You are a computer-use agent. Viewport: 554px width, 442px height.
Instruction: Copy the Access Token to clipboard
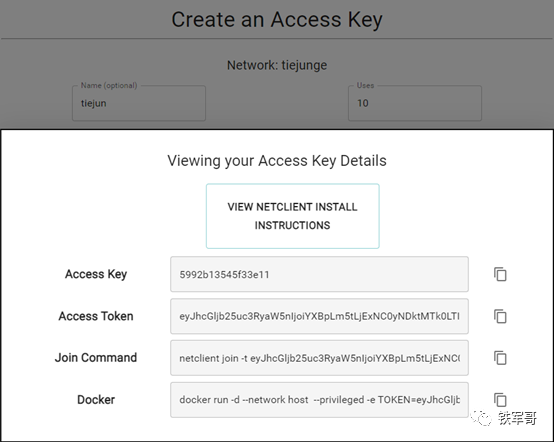pyautogui.click(x=500, y=316)
